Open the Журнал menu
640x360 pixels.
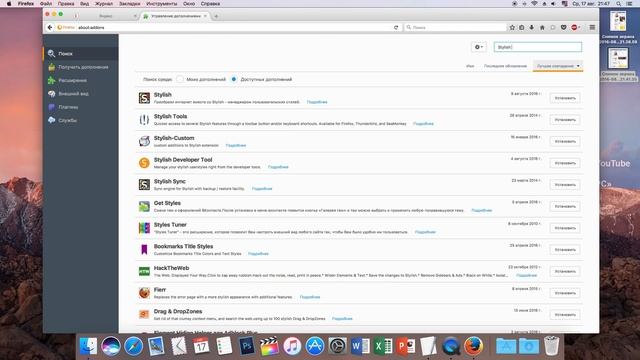[x=104, y=4]
